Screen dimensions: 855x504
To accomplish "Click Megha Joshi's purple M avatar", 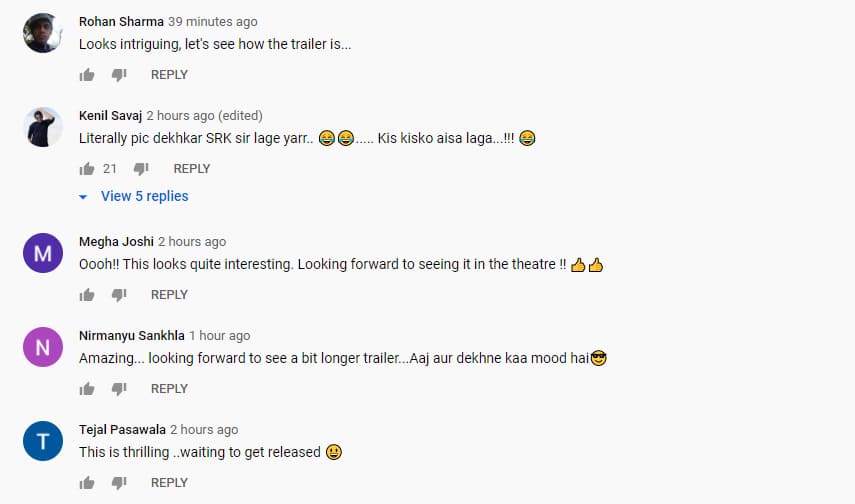I will (x=43, y=253).
